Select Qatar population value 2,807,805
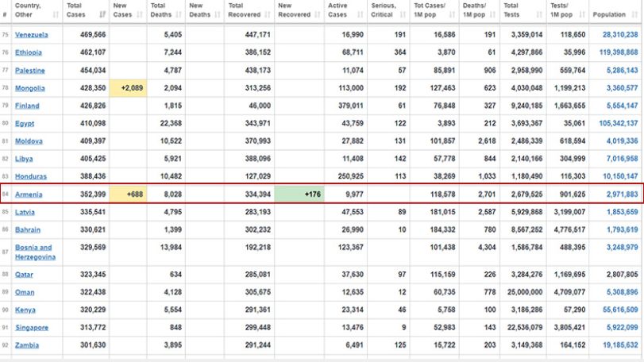The height and width of the screenshot is (362, 644). [x=623, y=274]
